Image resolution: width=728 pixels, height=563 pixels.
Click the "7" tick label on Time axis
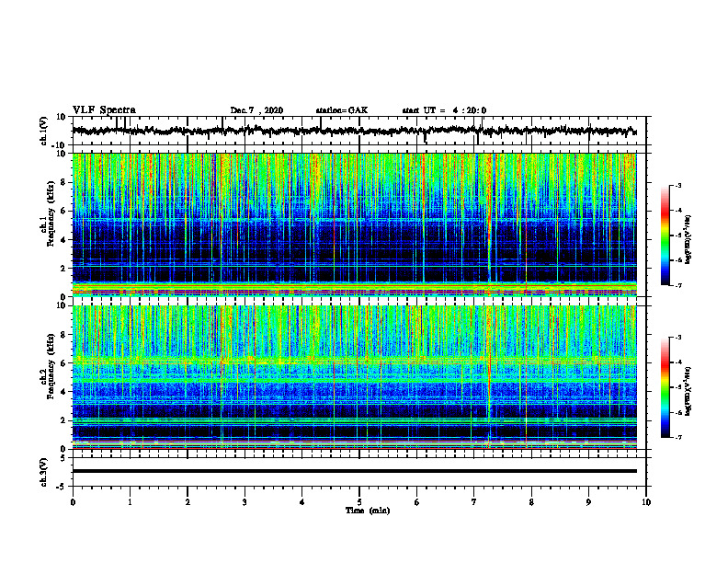(474, 502)
